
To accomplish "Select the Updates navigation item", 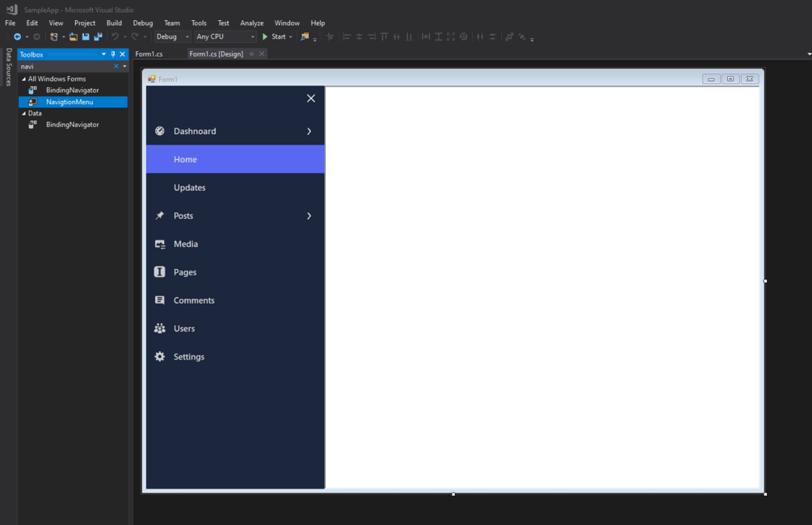I will pyautogui.click(x=236, y=187).
